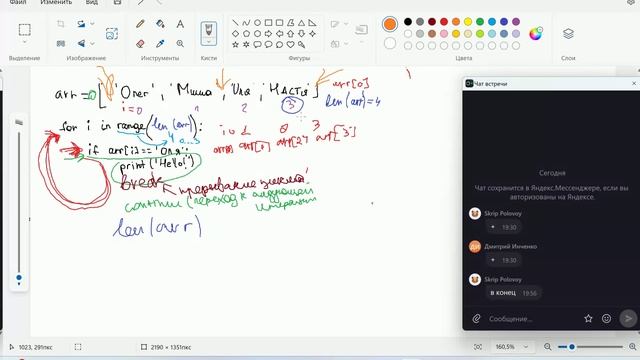Click the Crop image icon
This screenshot has height=360, width=640.
pos(61,24)
